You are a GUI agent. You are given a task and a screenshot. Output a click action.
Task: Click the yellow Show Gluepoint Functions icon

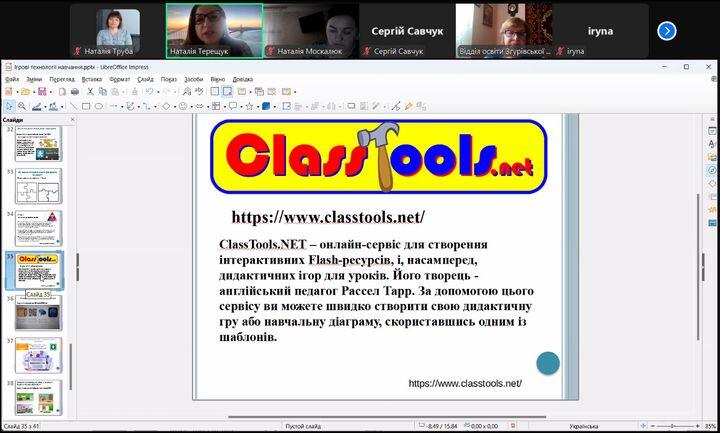click(409, 107)
